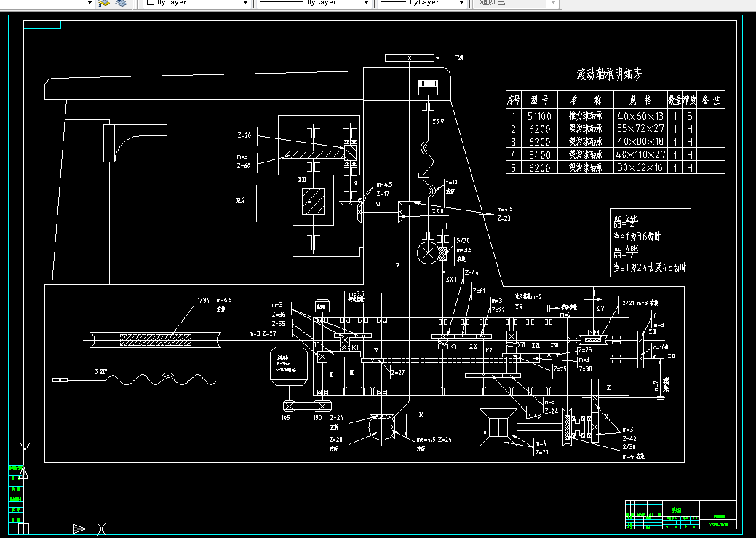
Task: Select the Z=61 gear label
Action: pos(479,291)
